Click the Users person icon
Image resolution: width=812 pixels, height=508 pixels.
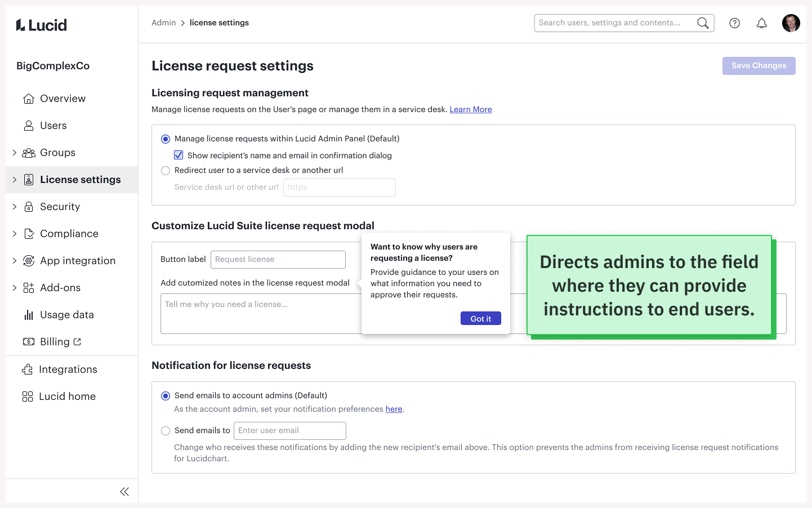click(x=29, y=126)
